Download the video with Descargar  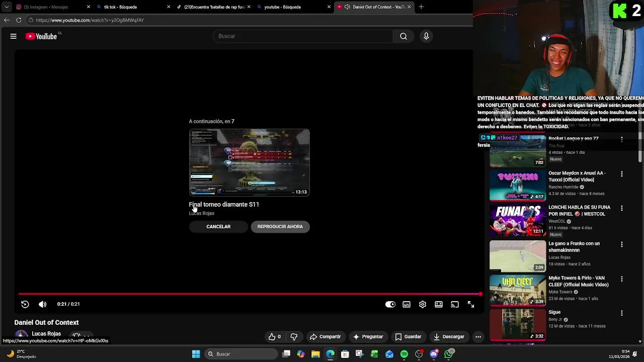449,337
